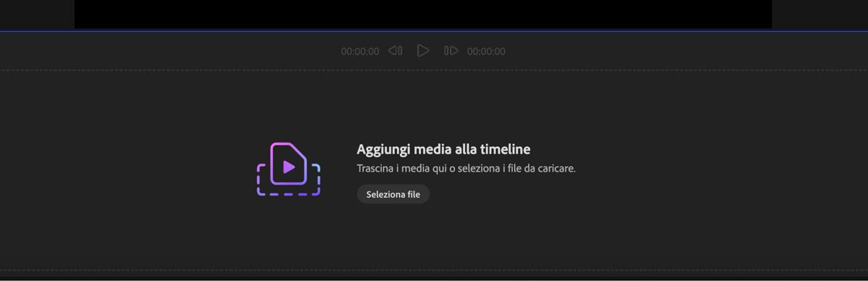
Task: Step forward one frame
Action: click(451, 51)
